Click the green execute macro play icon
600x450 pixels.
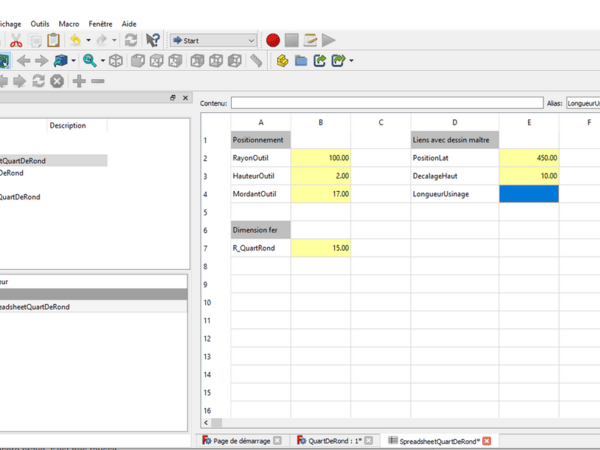(x=329, y=40)
